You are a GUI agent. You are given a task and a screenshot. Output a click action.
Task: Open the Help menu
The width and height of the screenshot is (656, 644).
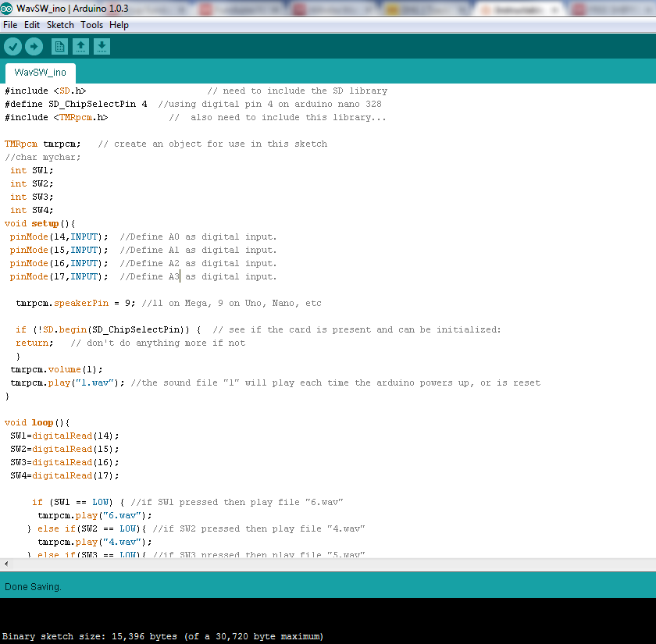119,24
